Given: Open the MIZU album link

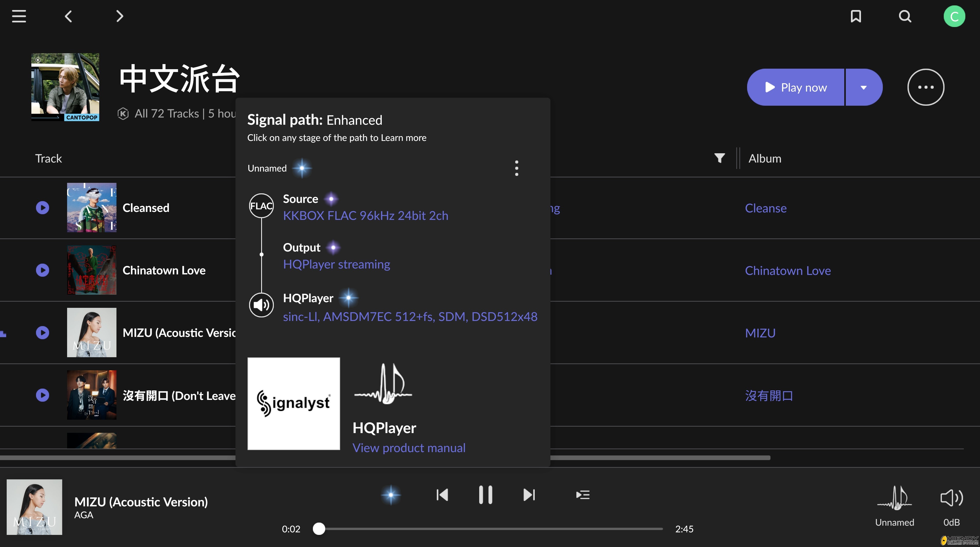Looking at the screenshot, I should point(760,333).
